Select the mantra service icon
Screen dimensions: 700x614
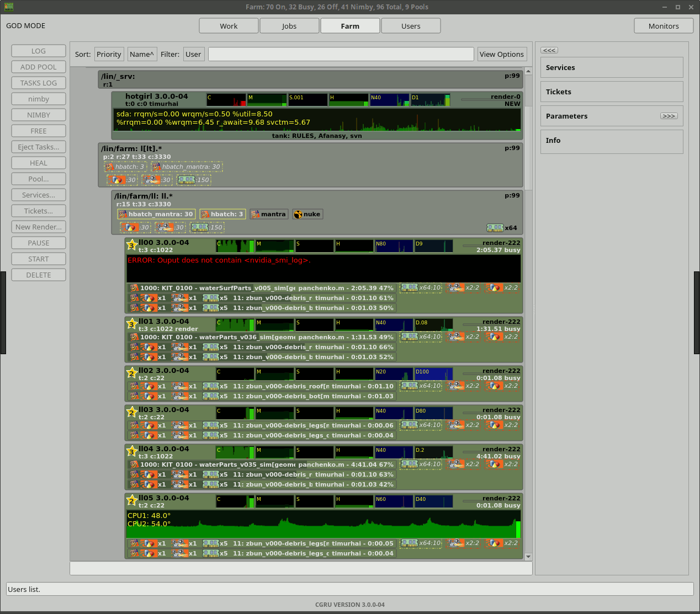(255, 214)
